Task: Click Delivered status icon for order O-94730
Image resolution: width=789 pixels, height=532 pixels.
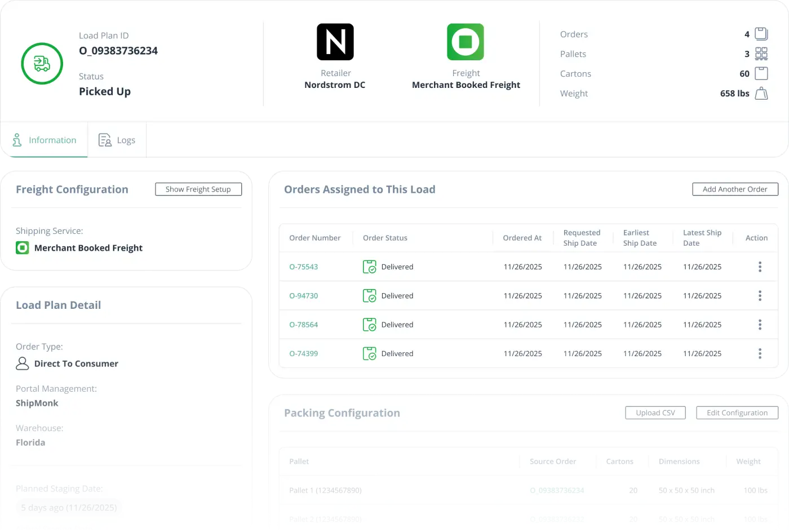Action: pos(369,295)
